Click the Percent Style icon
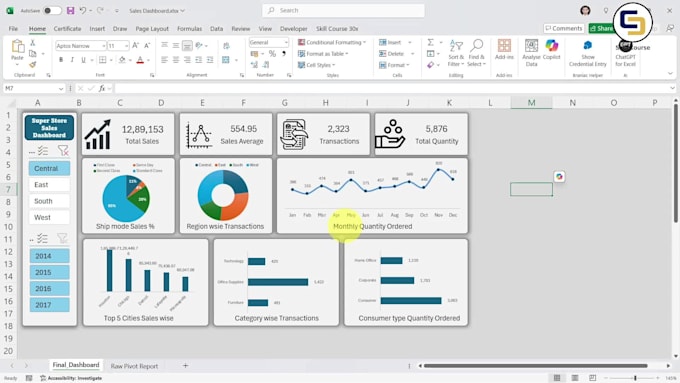The width and height of the screenshot is (680, 383). pos(272,54)
